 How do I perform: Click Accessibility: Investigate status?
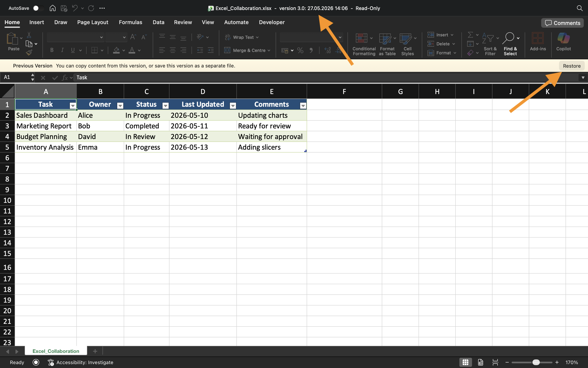[81, 362]
